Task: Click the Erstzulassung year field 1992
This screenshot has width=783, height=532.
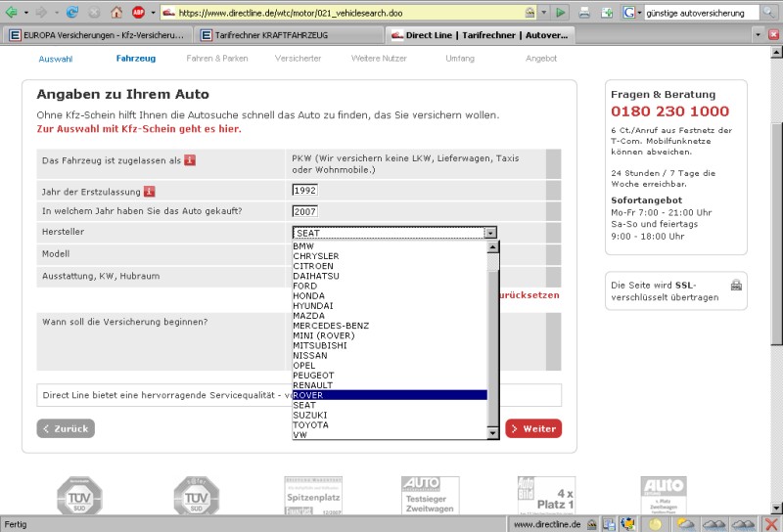Action: [305, 190]
